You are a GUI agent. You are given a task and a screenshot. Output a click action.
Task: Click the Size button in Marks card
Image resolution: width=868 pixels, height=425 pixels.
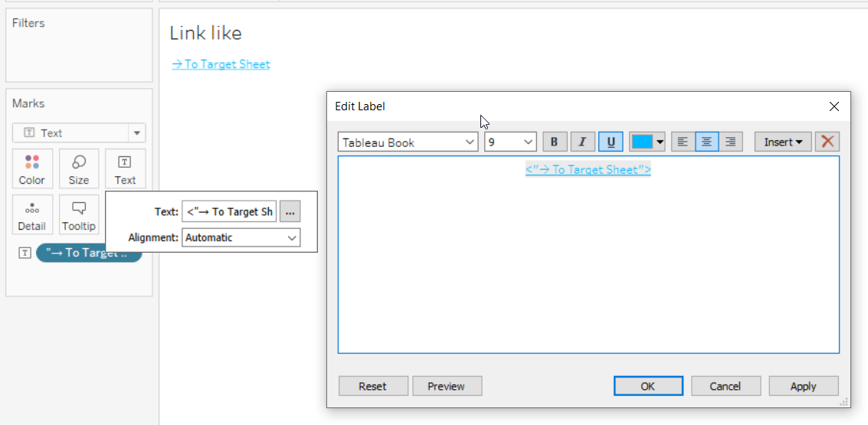tap(79, 169)
